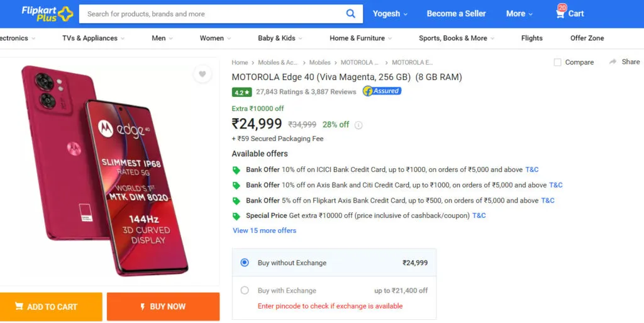Tick the Compare checkbox

(x=557, y=62)
